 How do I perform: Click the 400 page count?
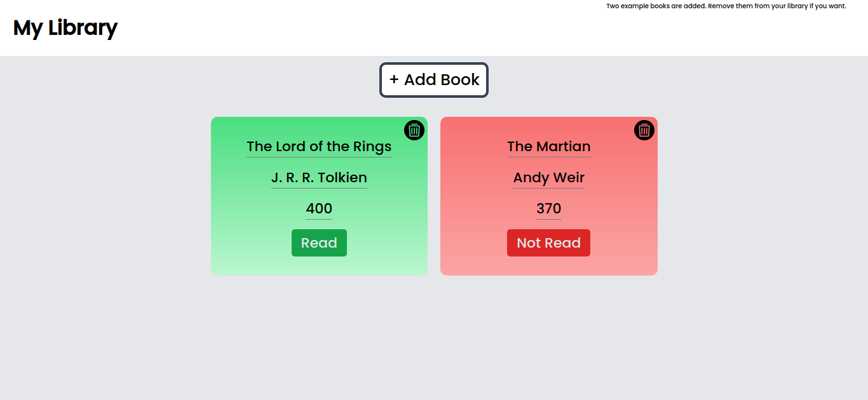tap(319, 209)
